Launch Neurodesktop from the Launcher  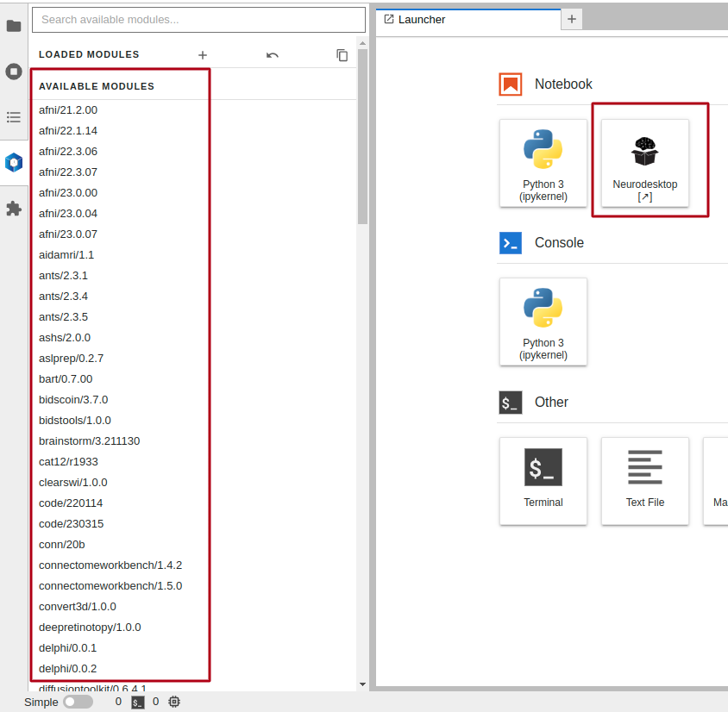(x=645, y=163)
